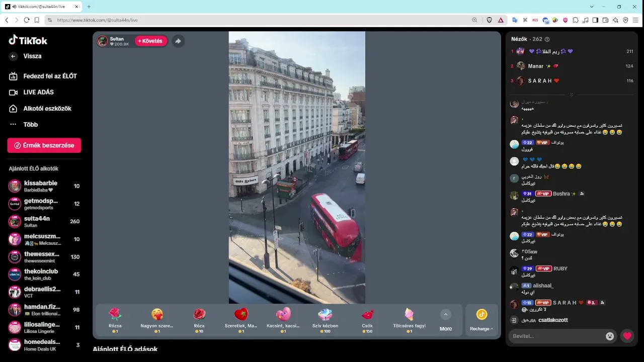The height and width of the screenshot is (362, 644).
Task: Open Brave Rewards triangle icon
Action: [x=501, y=20]
